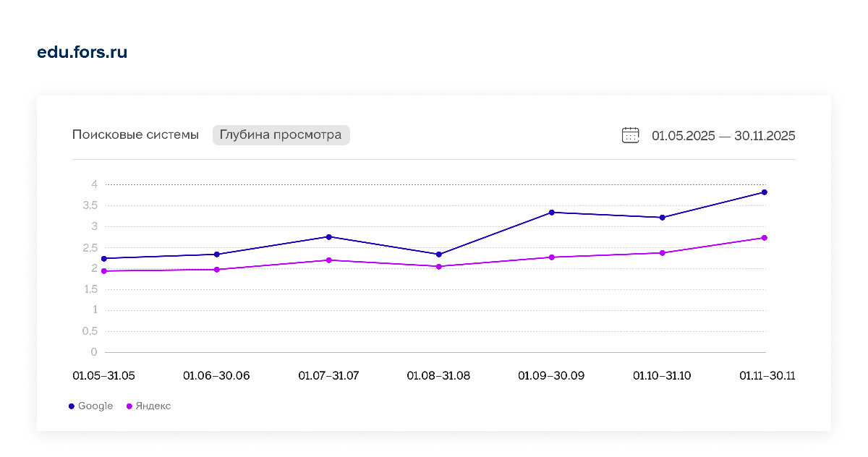Viewport: 868px width, 457px height.
Task: Click the Яндекс data point for 01.11–30.11
Action: click(764, 238)
